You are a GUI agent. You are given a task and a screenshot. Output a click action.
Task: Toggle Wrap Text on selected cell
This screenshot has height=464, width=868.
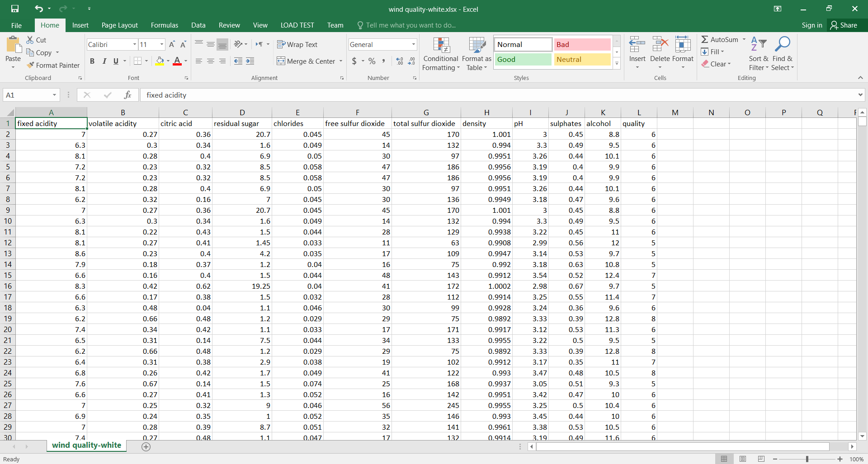(297, 44)
